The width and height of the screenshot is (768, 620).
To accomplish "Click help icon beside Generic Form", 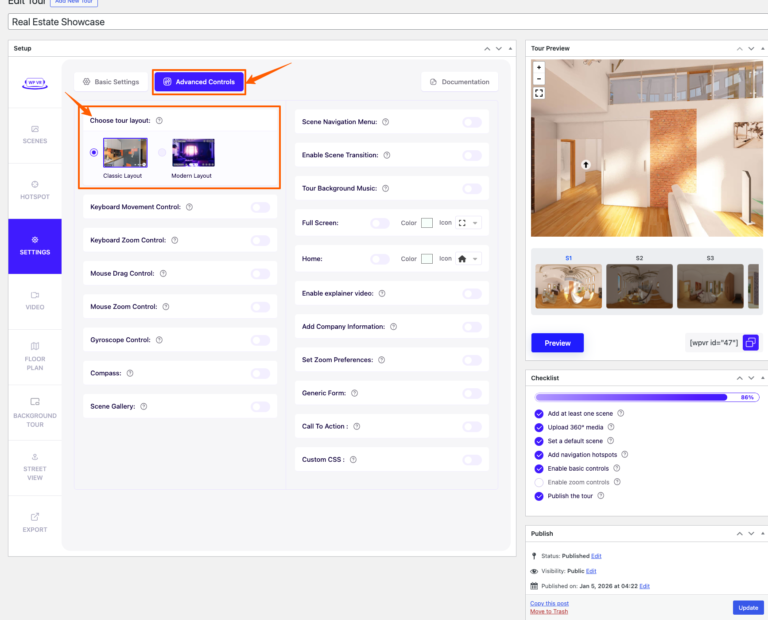I will (355, 393).
